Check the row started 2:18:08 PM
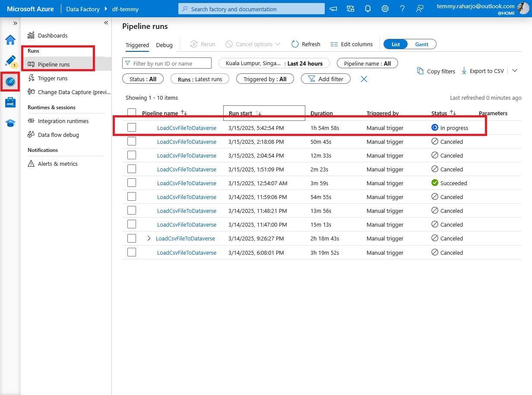532x395 pixels. tap(132, 141)
